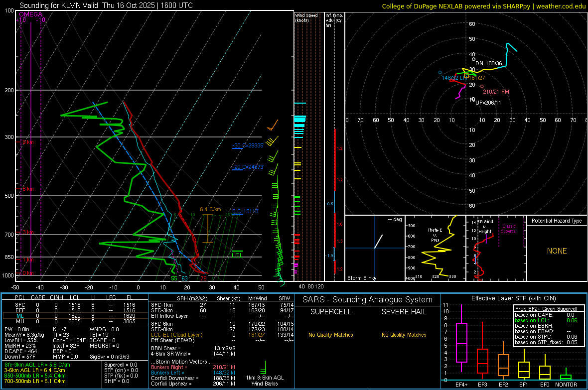Click the 'SRH (m2/s2)' column header
The width and height of the screenshot is (588, 390).
coord(192,298)
